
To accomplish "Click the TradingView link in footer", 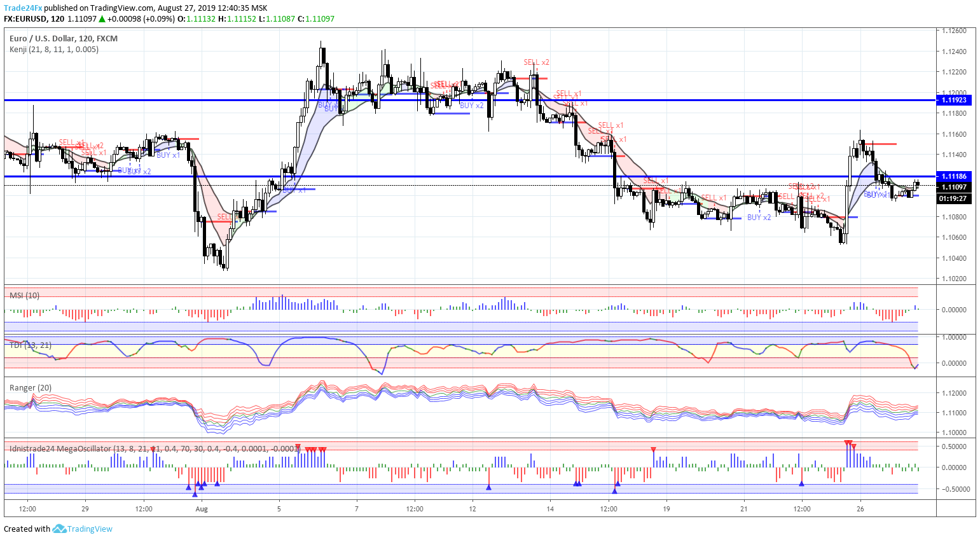I will pos(90,529).
